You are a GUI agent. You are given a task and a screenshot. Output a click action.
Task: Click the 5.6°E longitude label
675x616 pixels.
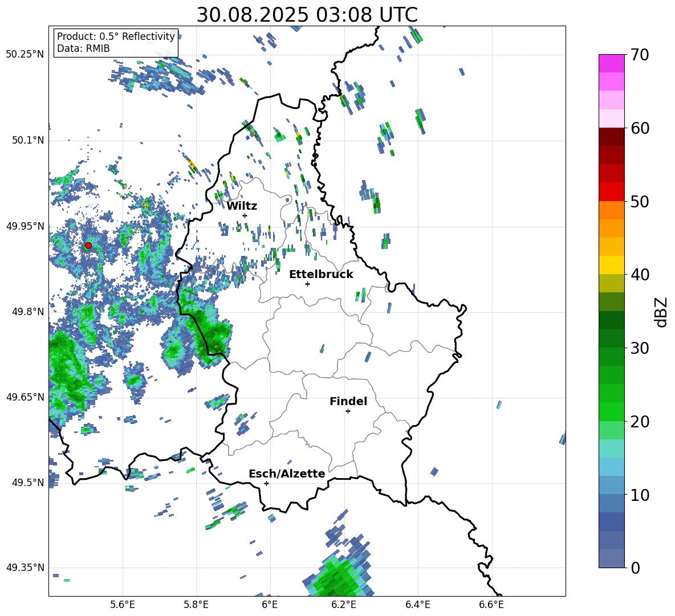pyautogui.click(x=123, y=605)
